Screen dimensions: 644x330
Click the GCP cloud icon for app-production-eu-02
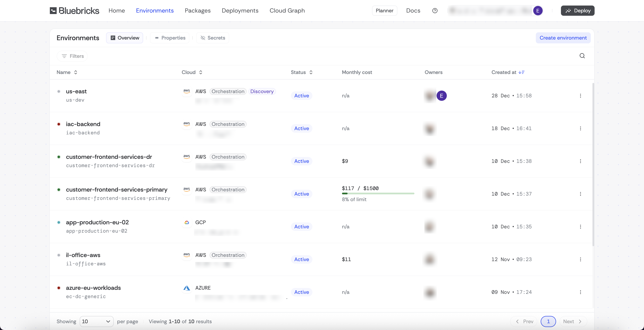coord(187,222)
